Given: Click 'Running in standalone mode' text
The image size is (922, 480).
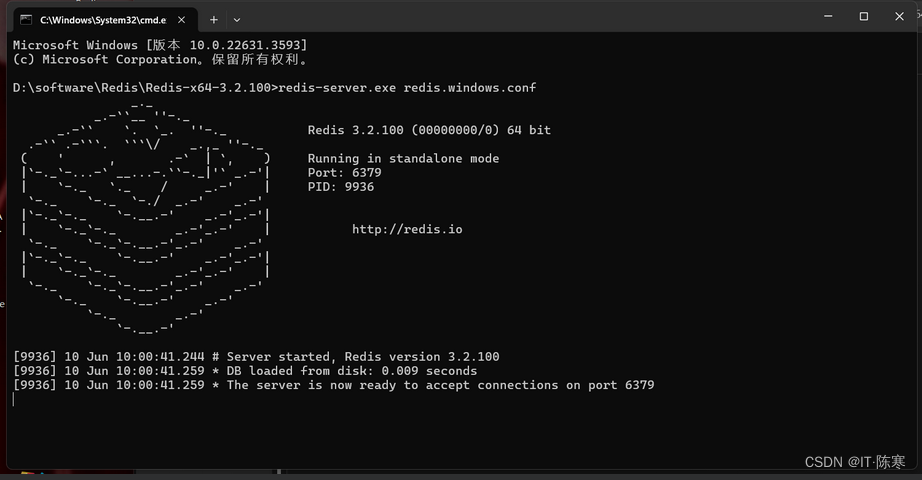Looking at the screenshot, I should click(x=403, y=158).
